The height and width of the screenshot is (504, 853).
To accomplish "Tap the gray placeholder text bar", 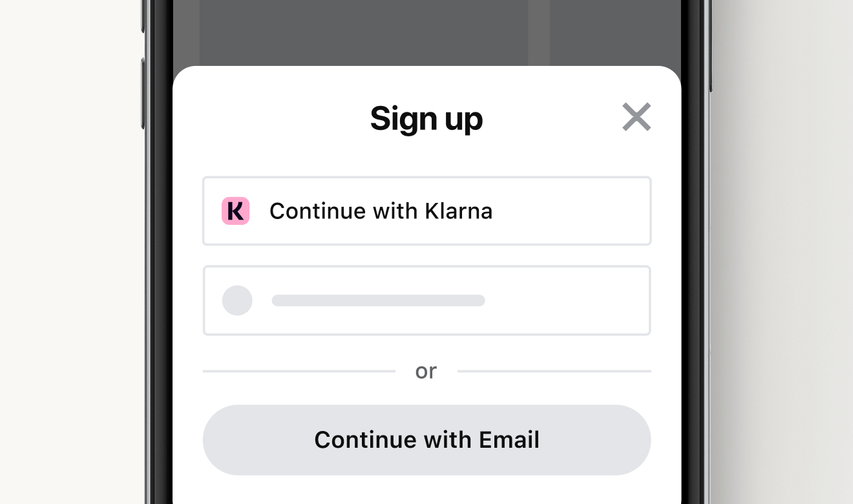I will click(378, 300).
